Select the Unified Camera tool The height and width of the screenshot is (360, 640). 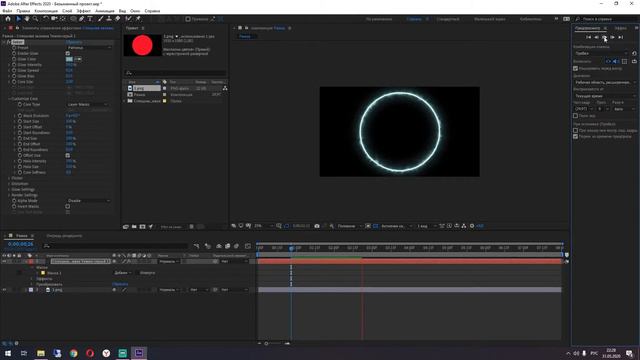54,19
